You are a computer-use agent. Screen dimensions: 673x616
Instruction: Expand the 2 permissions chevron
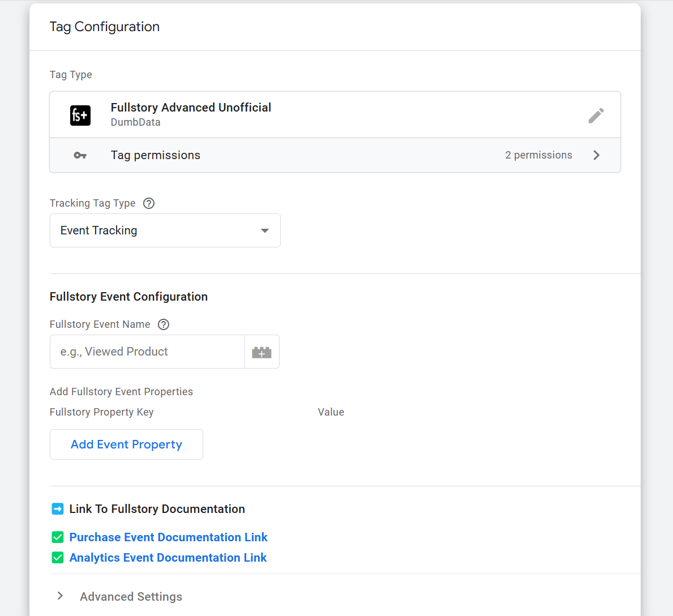pyautogui.click(x=596, y=155)
